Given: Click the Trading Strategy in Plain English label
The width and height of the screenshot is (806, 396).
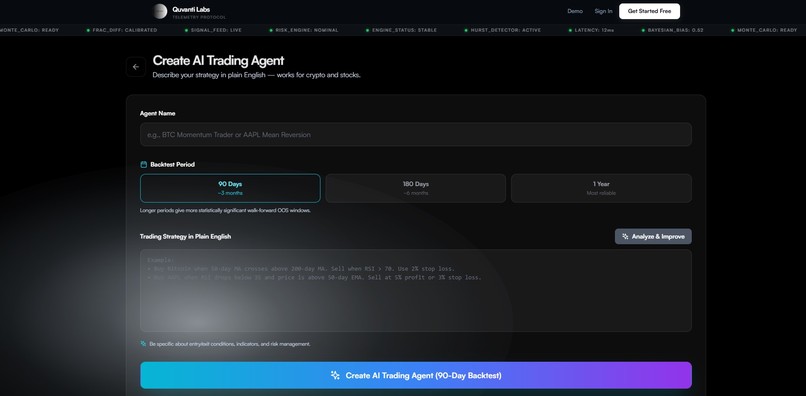Looking at the screenshot, I should (185, 237).
